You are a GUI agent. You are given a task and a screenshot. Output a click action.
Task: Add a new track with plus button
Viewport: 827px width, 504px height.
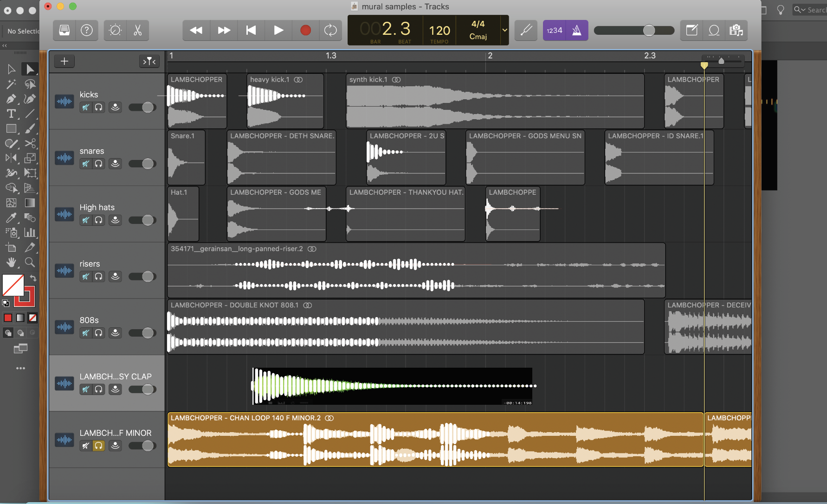(x=65, y=61)
